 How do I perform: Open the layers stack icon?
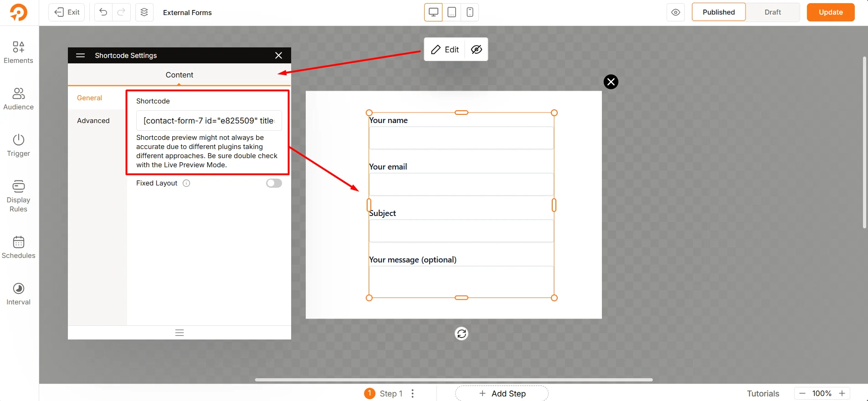(144, 12)
